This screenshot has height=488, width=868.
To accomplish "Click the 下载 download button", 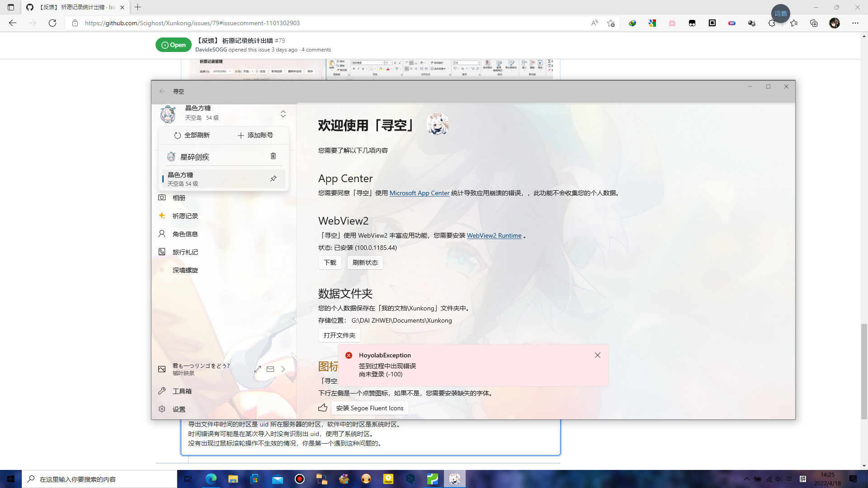I will 330,262.
